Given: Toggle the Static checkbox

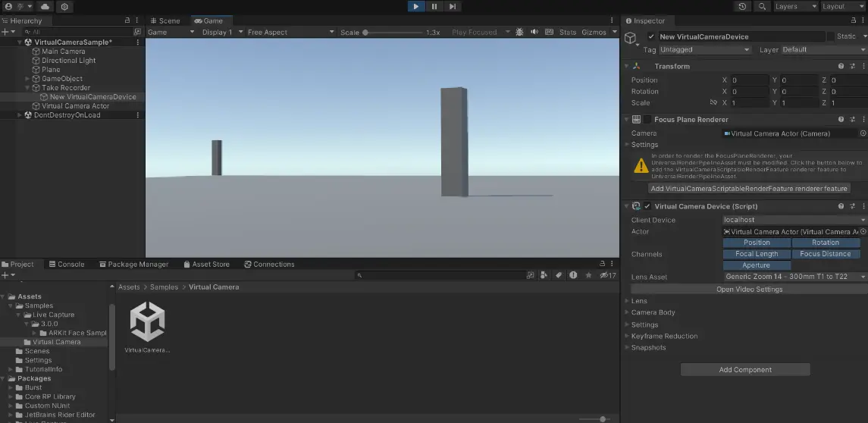Looking at the screenshot, I should pyautogui.click(x=830, y=36).
